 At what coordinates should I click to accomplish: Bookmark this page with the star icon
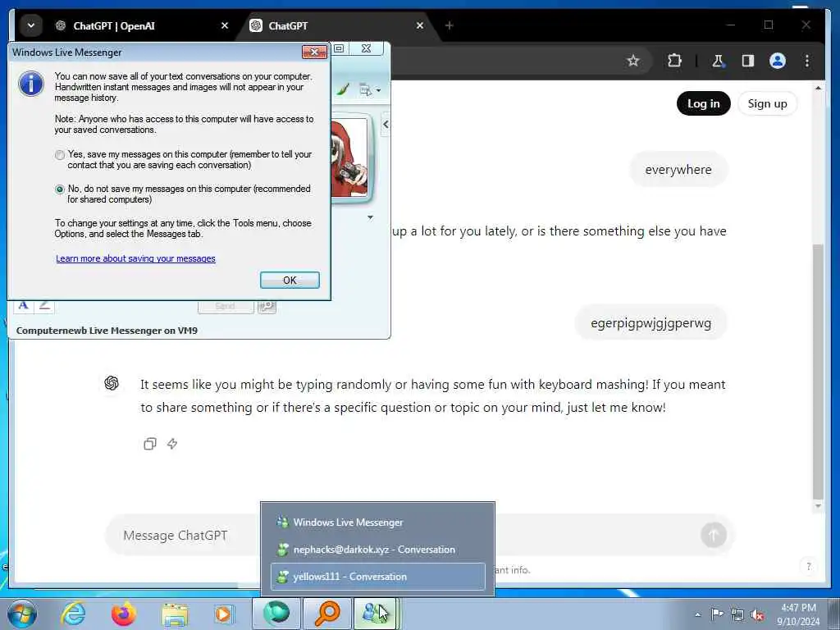pyautogui.click(x=633, y=61)
